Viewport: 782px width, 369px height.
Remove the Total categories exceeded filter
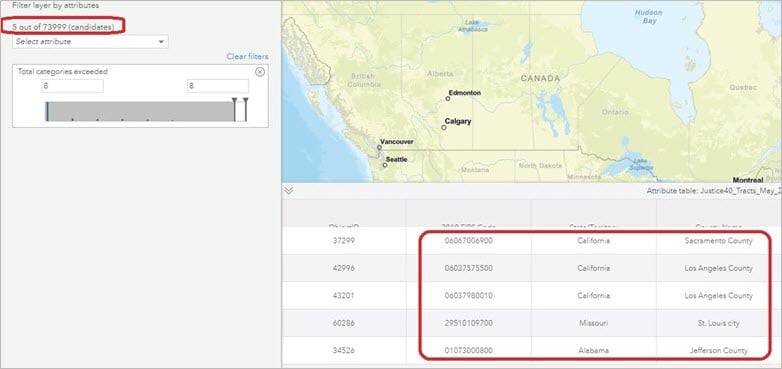pos(259,72)
